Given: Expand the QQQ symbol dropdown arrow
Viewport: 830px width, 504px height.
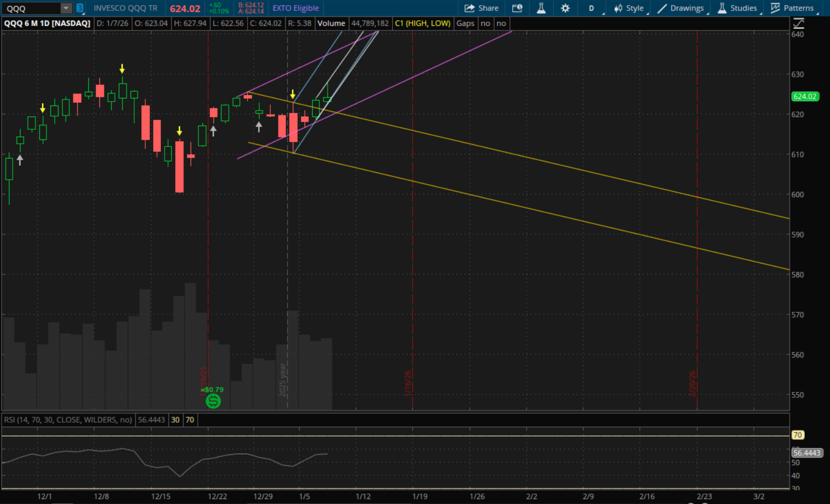Looking at the screenshot, I should click(x=66, y=8).
